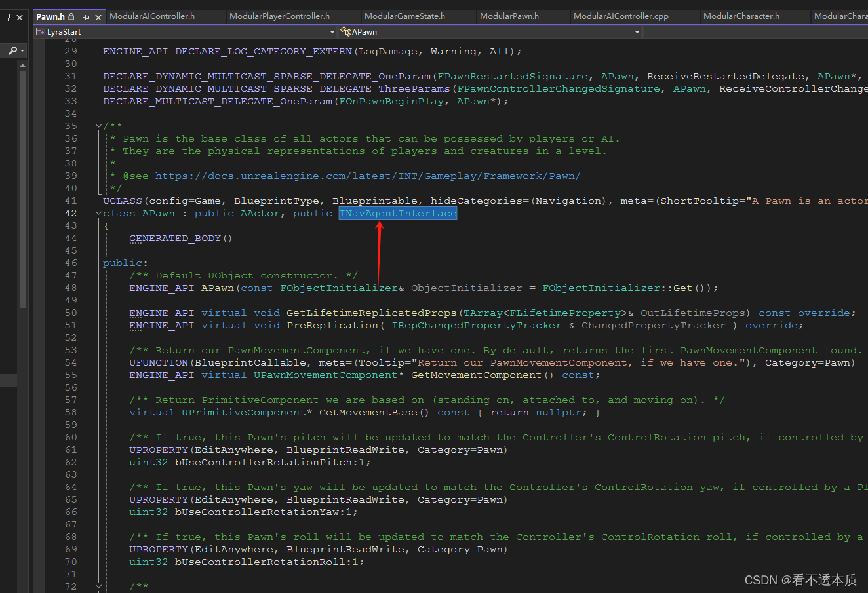Viewport: 868px width, 593px height.
Task: Click the APawn class icon
Action: point(345,31)
